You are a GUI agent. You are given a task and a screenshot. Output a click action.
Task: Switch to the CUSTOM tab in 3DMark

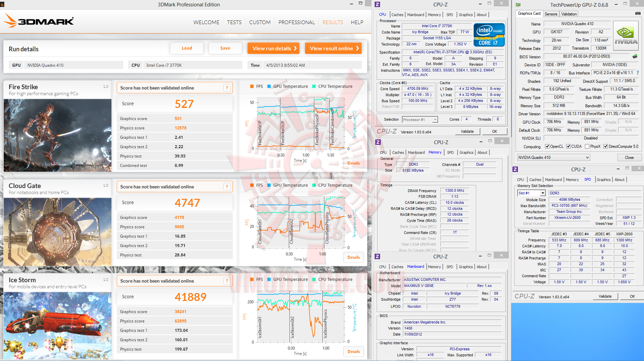pos(260,22)
